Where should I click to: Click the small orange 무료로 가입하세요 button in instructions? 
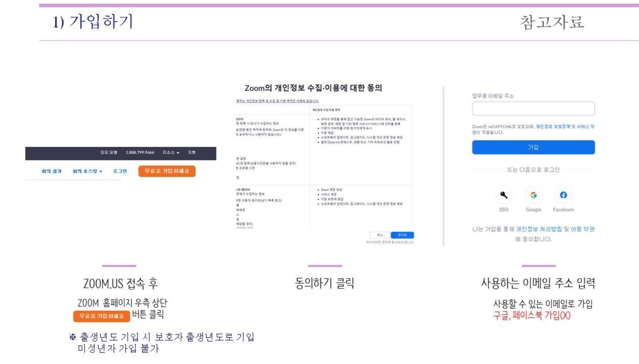click(102, 316)
